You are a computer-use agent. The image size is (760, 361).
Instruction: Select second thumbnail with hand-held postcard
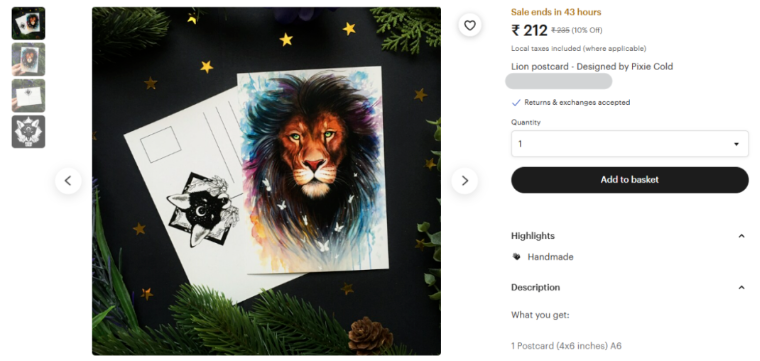pos(29,59)
